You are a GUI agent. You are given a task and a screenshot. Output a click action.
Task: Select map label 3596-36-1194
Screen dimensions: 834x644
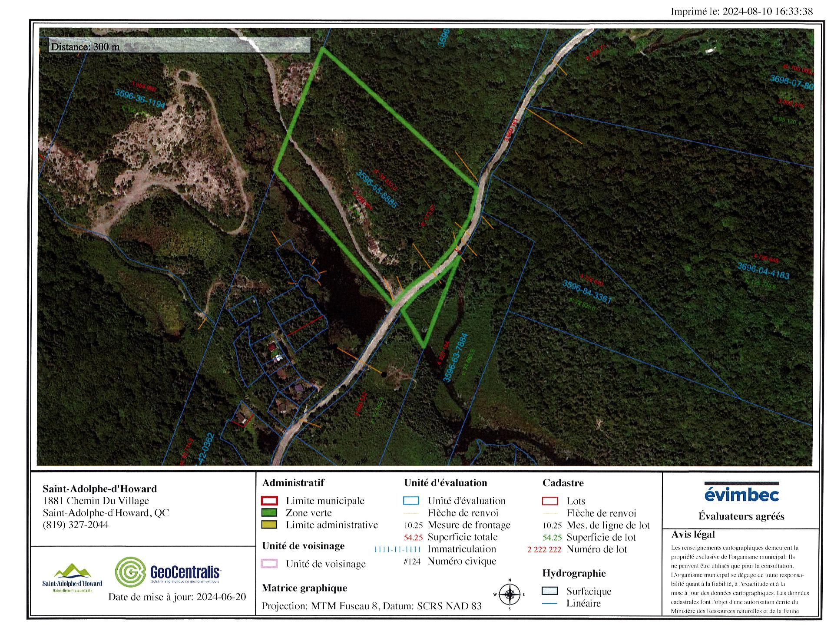pos(140,99)
